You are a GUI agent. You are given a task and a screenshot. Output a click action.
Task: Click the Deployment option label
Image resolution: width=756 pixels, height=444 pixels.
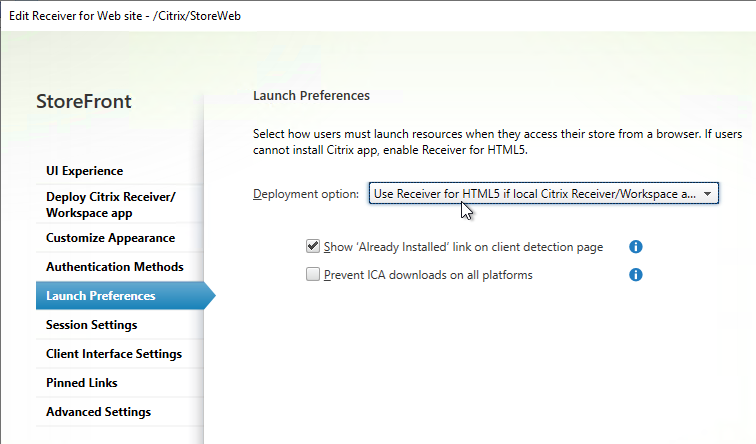pos(306,194)
